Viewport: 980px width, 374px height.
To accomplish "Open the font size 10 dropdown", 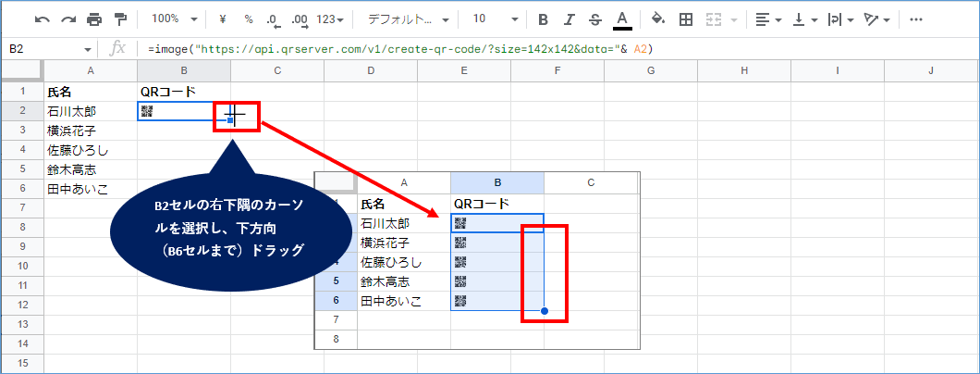I will [495, 19].
